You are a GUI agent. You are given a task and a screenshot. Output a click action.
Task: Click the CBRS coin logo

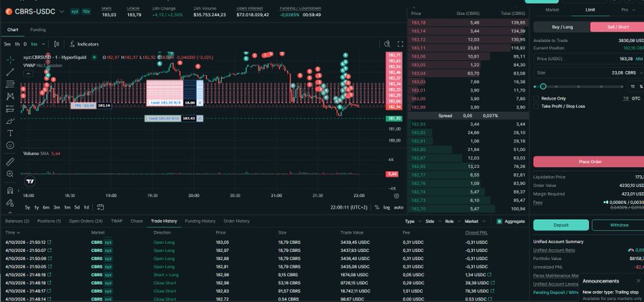tap(9, 11)
